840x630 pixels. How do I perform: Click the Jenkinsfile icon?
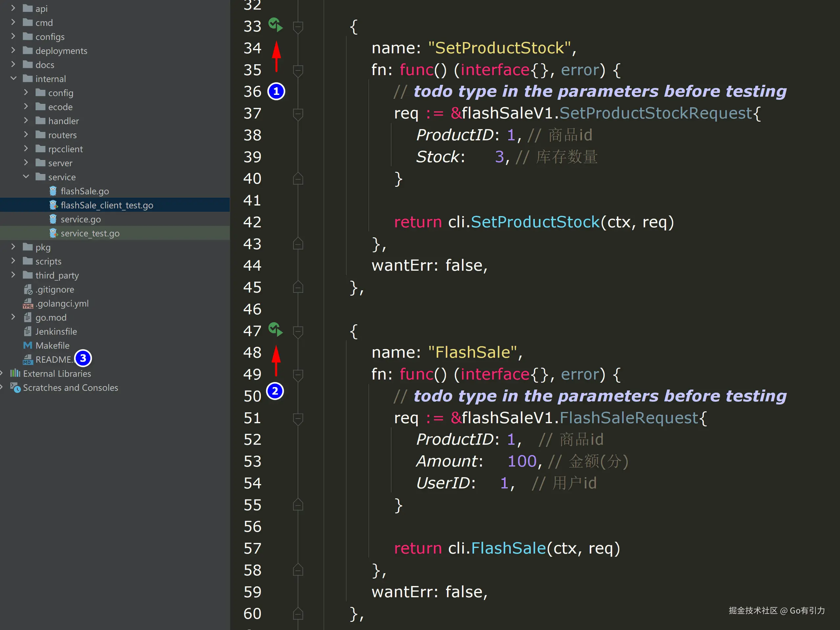[28, 331]
